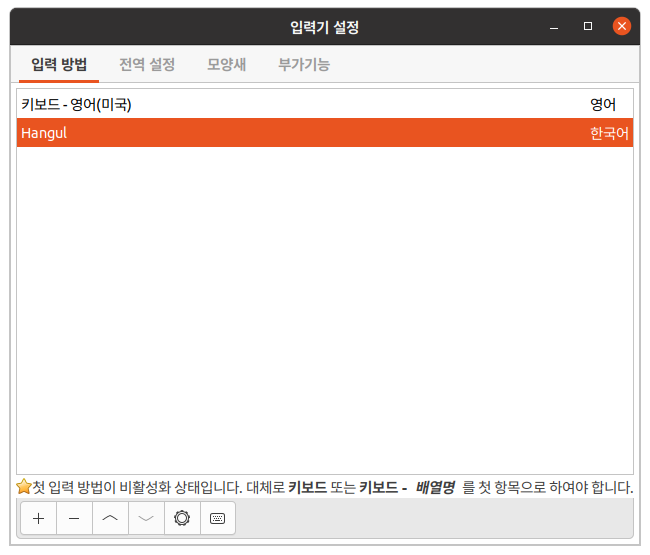
Task: Close the 입력기 설정 window
Action: (x=622, y=26)
